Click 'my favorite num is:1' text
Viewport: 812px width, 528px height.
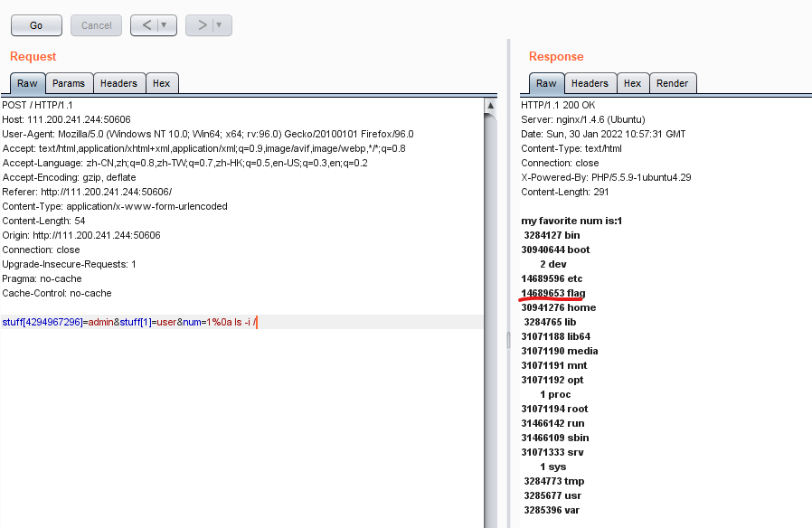(x=571, y=221)
